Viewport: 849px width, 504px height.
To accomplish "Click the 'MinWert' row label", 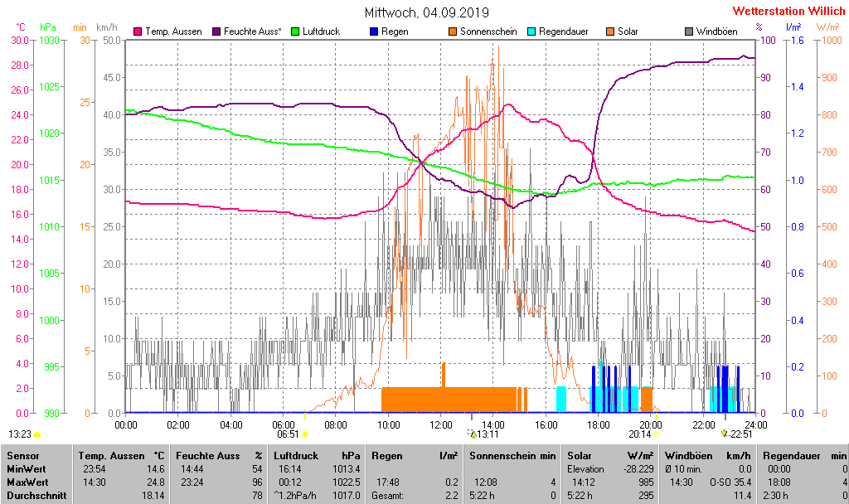I will [x=27, y=469].
